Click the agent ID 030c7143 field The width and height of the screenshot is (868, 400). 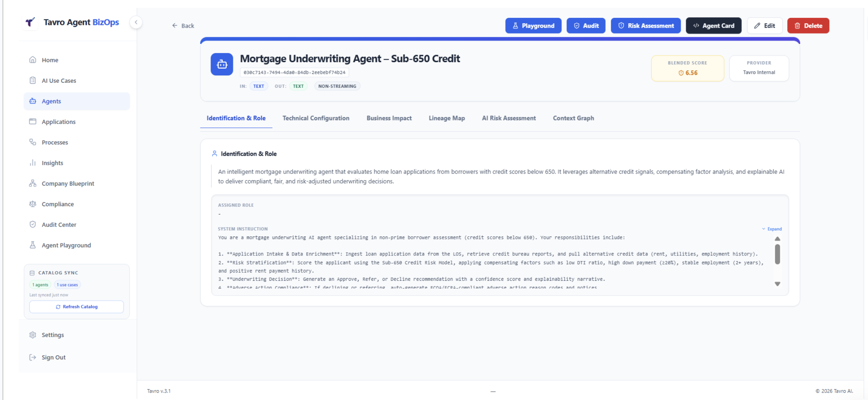[294, 72]
